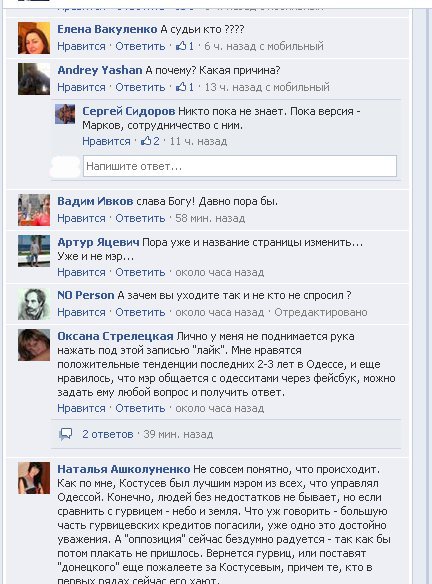432x584 pixels.
Task: Click the speech bubble icon next to 2 ответов
Action: [66, 434]
